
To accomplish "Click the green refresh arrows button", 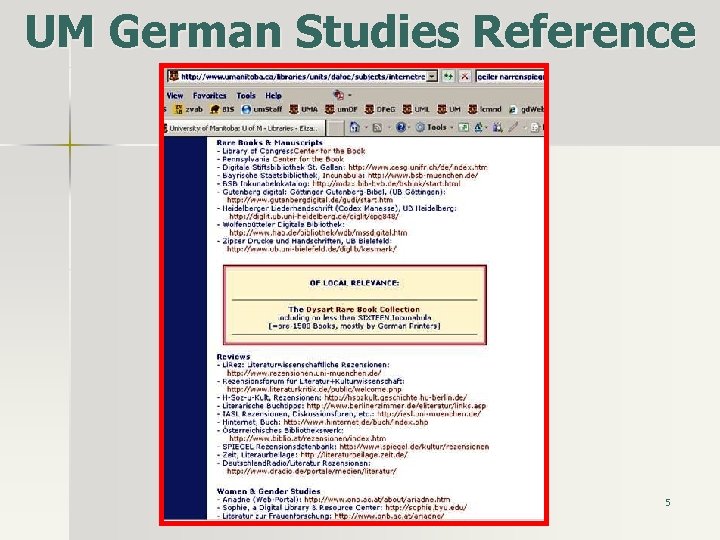I will point(448,76).
